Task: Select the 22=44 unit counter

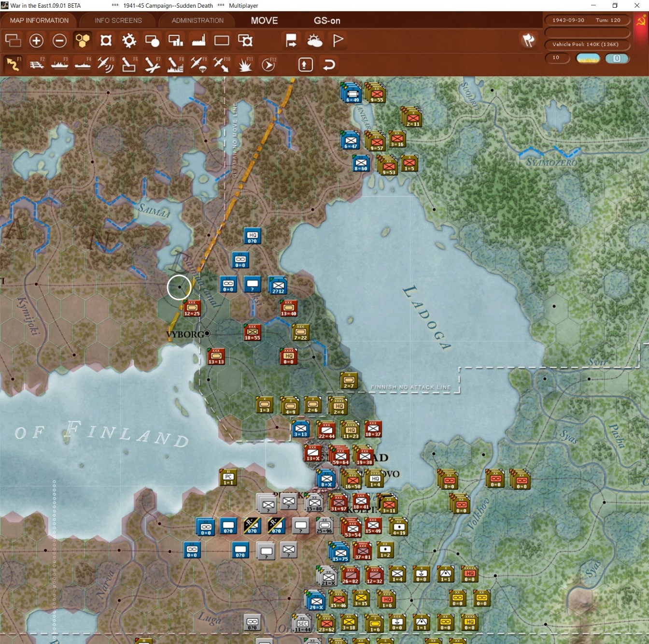Action: point(326,429)
